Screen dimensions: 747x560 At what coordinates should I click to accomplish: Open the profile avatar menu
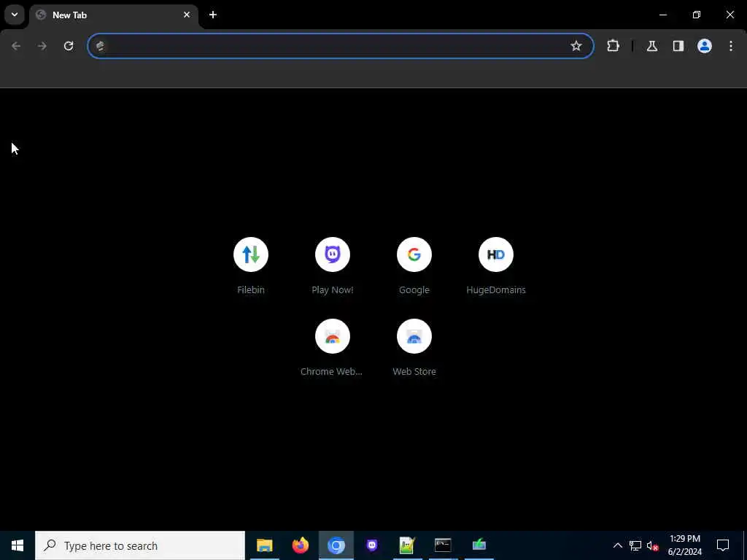705,46
